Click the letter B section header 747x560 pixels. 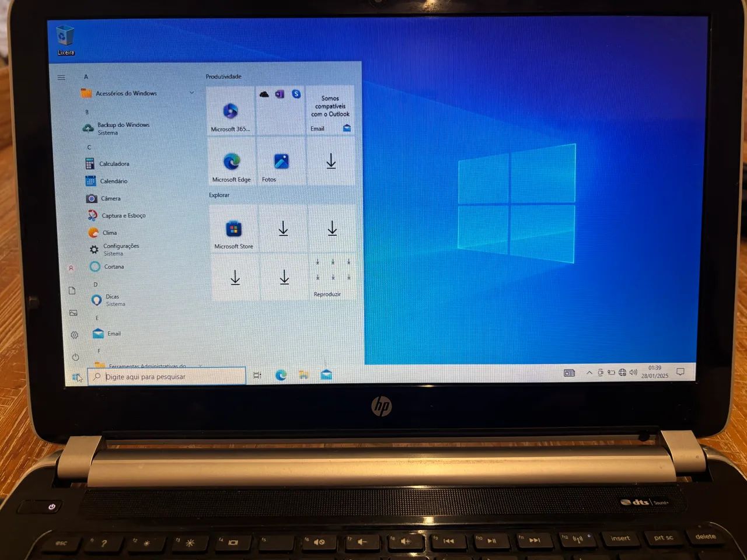(87, 112)
